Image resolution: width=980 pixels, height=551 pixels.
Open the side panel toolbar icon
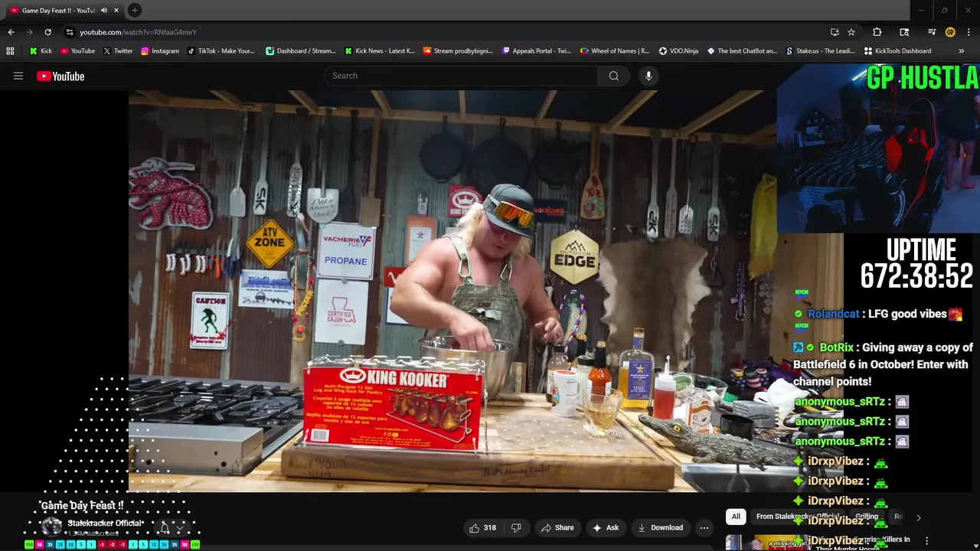point(904,32)
